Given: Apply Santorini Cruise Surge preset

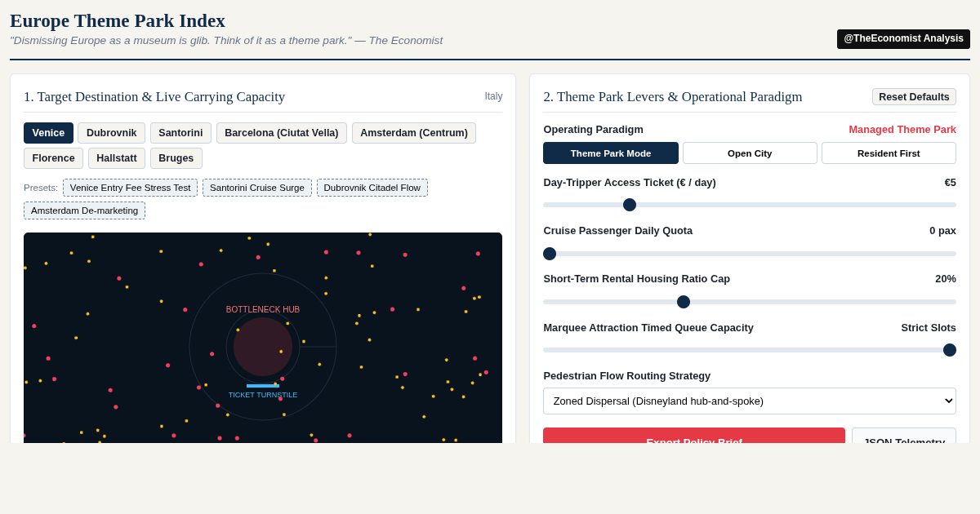Looking at the screenshot, I should click(257, 188).
